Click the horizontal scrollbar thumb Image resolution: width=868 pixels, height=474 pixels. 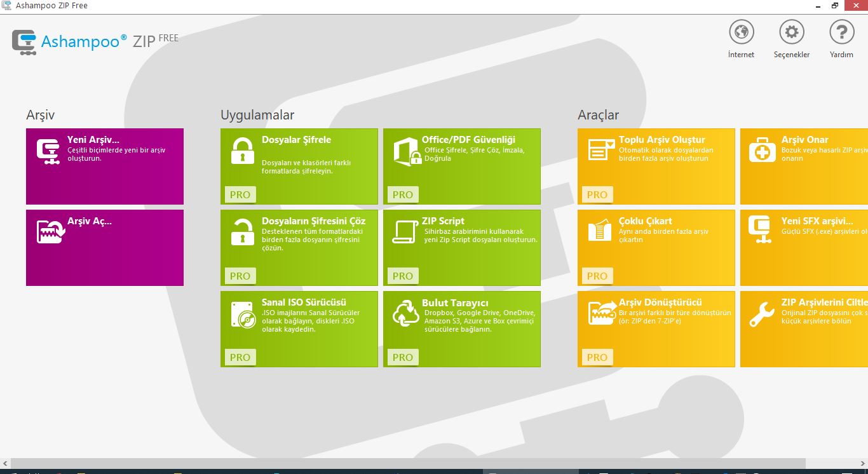(409, 463)
